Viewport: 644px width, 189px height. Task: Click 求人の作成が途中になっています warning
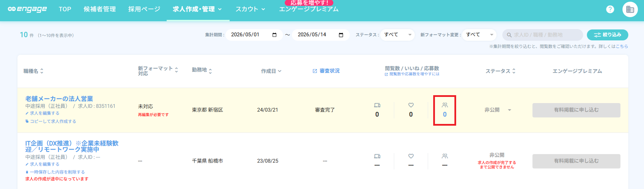point(57,179)
